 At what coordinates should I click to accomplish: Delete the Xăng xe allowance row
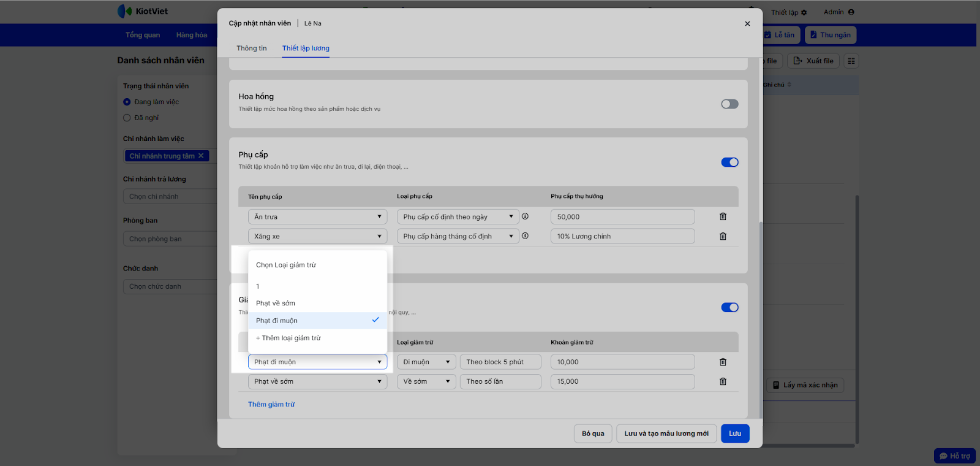tap(723, 236)
